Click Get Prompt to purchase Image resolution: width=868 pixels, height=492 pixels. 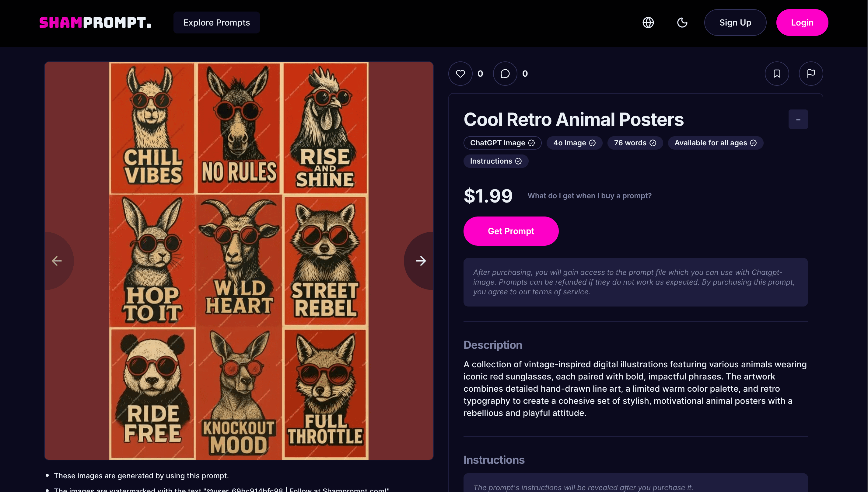(x=511, y=231)
